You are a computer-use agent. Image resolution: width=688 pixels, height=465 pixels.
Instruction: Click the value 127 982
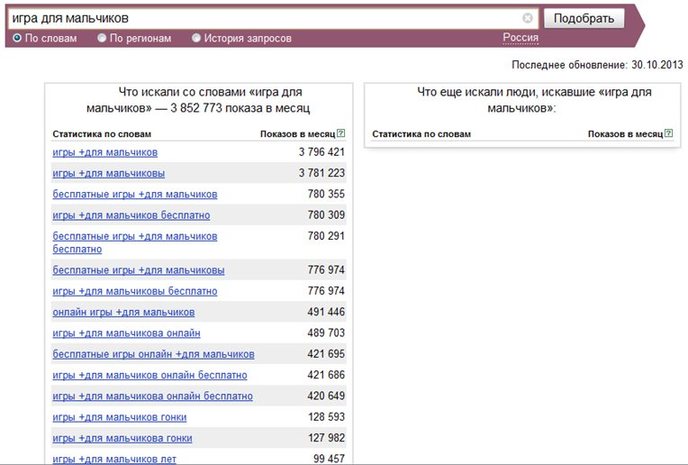326,438
